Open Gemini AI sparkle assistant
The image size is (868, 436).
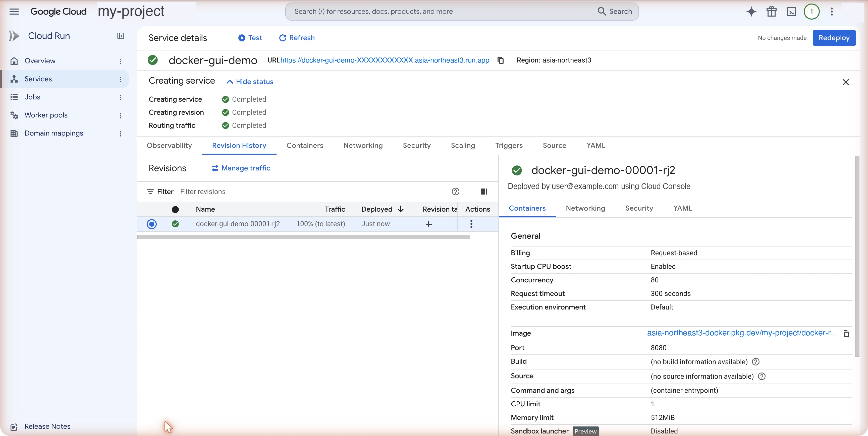(x=751, y=12)
